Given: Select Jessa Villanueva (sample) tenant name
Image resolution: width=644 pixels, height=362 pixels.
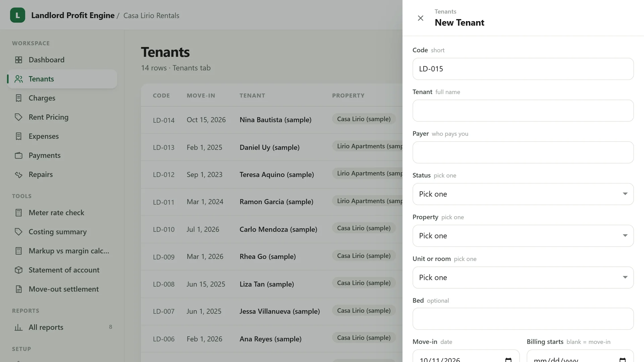Looking at the screenshot, I should [280, 311].
